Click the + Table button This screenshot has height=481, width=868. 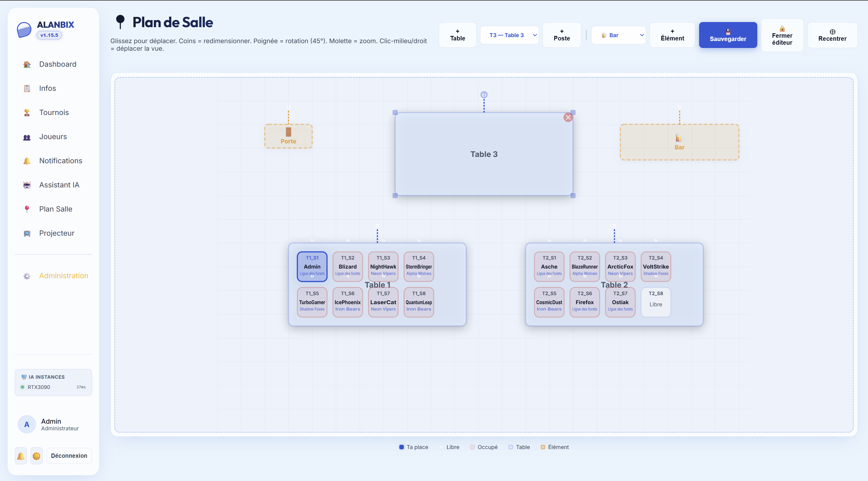click(457, 35)
